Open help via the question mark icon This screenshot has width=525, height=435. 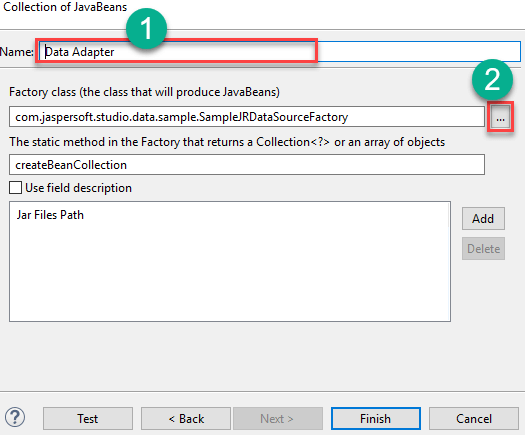15,417
